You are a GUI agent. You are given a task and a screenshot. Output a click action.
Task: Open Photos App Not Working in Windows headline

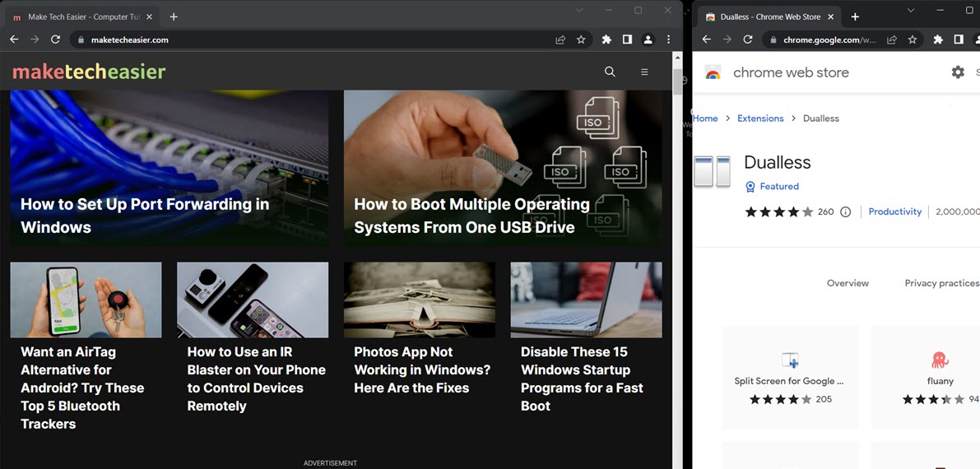(x=422, y=369)
